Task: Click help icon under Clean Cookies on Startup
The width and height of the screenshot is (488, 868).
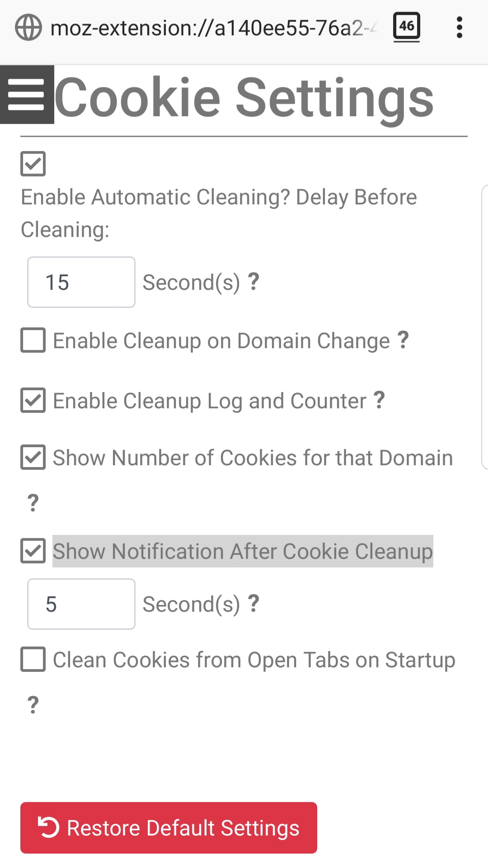Action: tap(33, 704)
